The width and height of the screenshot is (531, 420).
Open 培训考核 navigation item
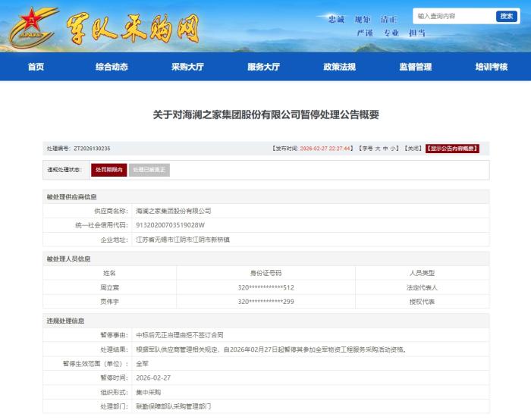coord(491,67)
